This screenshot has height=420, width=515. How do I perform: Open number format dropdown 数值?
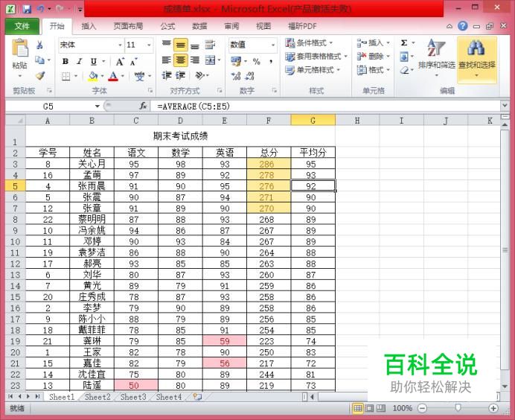tap(272, 45)
